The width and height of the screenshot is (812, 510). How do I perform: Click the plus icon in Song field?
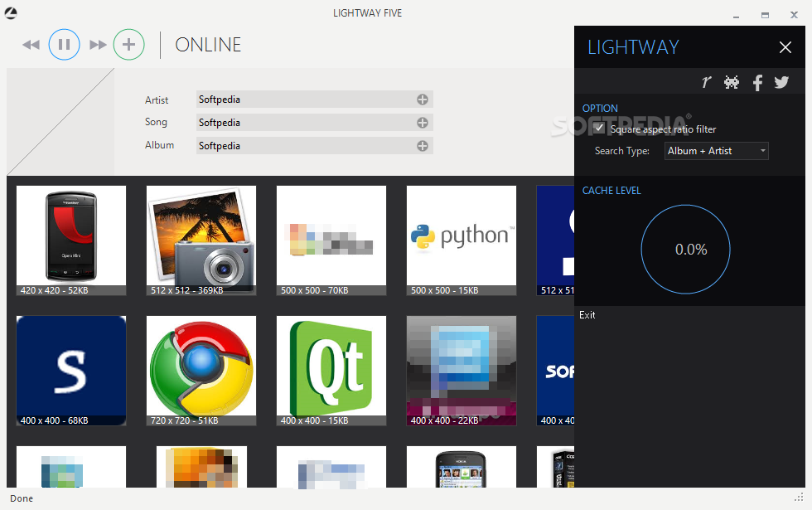(x=423, y=123)
